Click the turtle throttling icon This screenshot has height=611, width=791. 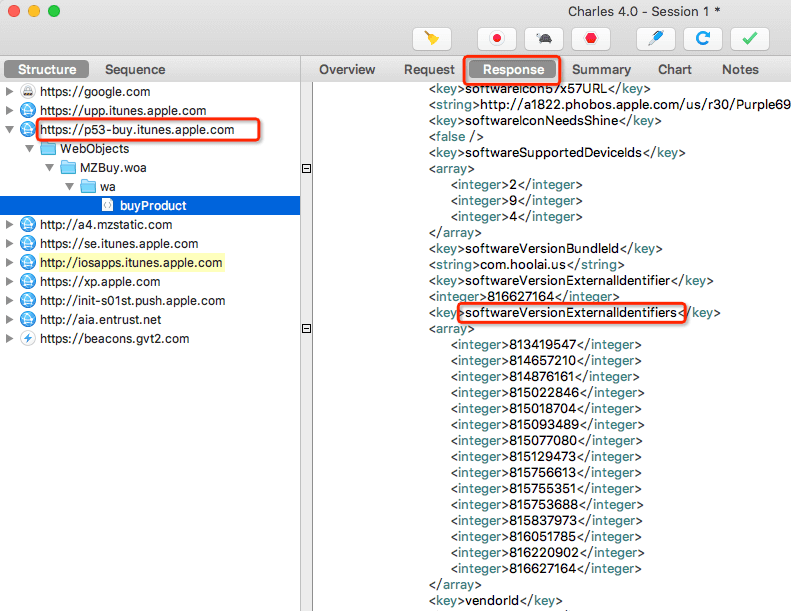[x=543, y=39]
